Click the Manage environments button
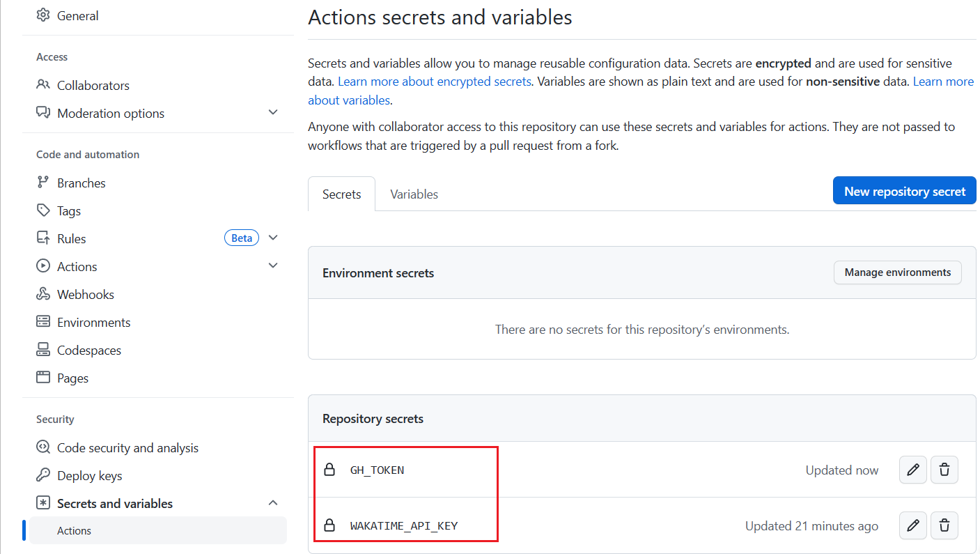 point(897,272)
